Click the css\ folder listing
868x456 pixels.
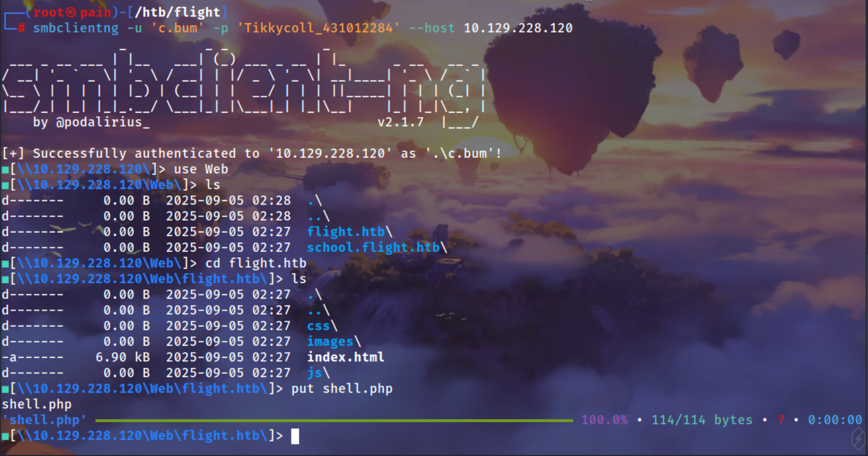[x=322, y=326]
